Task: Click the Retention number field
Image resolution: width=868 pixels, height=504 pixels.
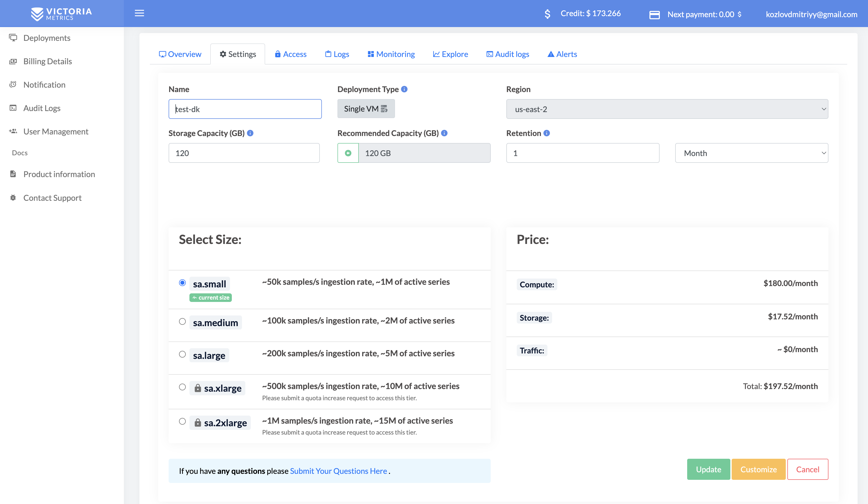Action: click(x=583, y=153)
